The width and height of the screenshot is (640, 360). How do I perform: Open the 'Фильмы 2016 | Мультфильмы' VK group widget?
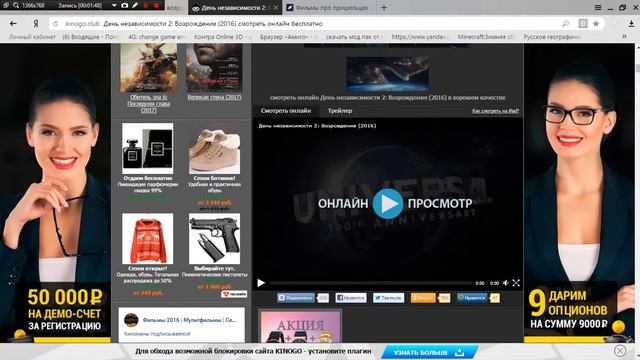coord(189,320)
